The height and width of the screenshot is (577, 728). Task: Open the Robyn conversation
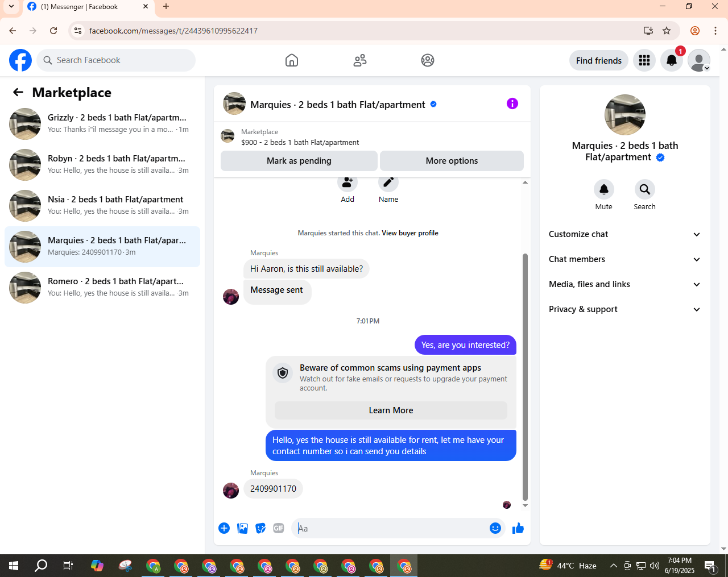point(102,165)
